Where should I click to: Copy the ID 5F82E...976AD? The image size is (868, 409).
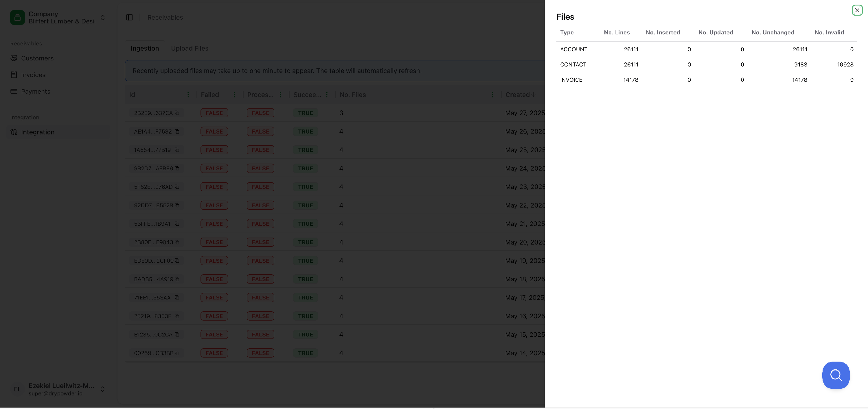(x=177, y=187)
